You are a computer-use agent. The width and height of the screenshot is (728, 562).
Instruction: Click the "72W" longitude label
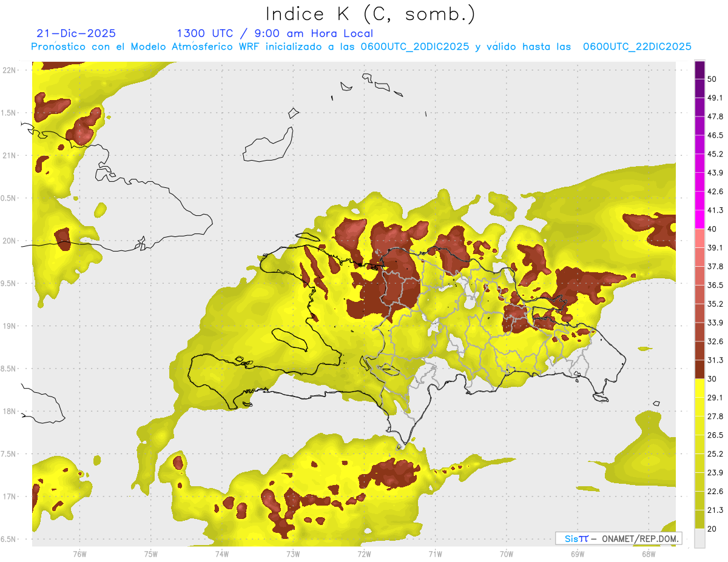(x=364, y=554)
